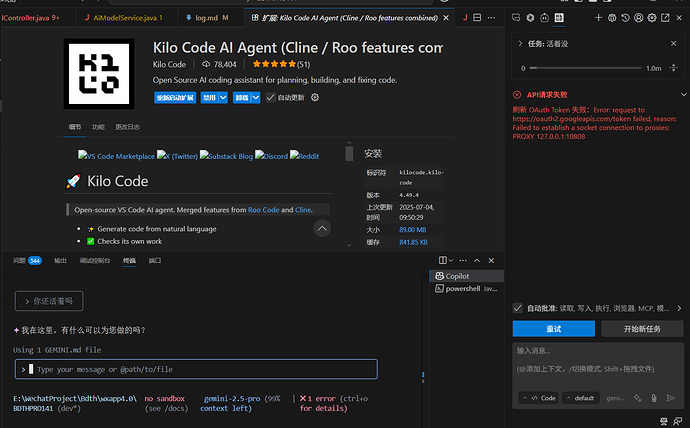Expand the 自动批准 settings arrow
The width and height of the screenshot is (690, 428).
point(679,308)
